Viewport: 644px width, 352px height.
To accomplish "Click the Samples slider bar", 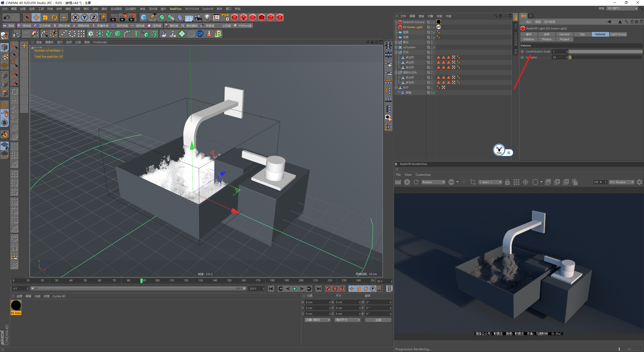I will (x=605, y=57).
